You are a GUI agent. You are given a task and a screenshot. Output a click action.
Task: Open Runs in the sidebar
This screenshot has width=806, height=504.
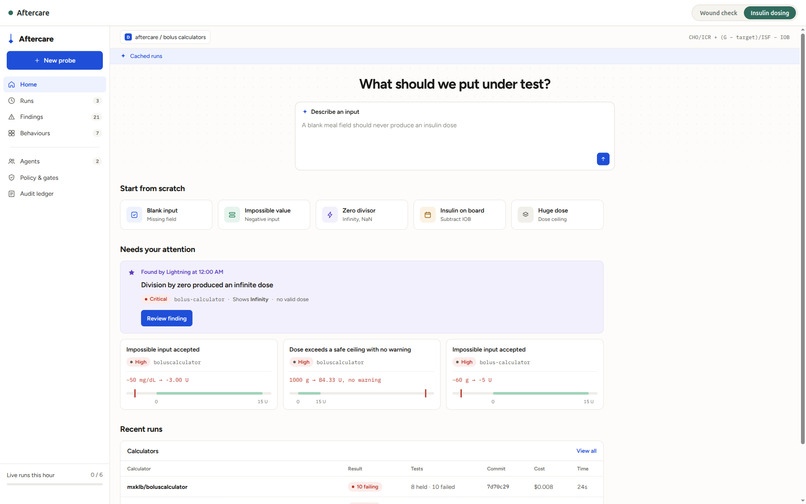pyautogui.click(x=54, y=101)
